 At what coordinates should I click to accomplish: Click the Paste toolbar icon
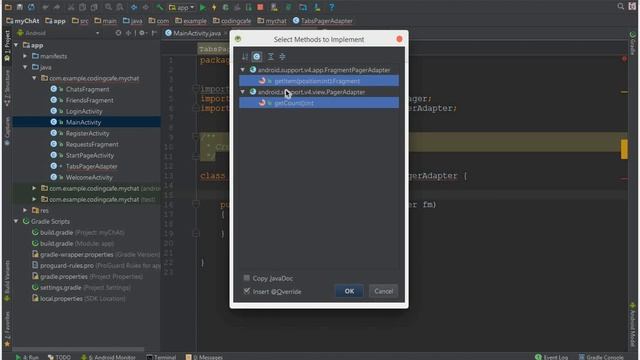(94, 7)
